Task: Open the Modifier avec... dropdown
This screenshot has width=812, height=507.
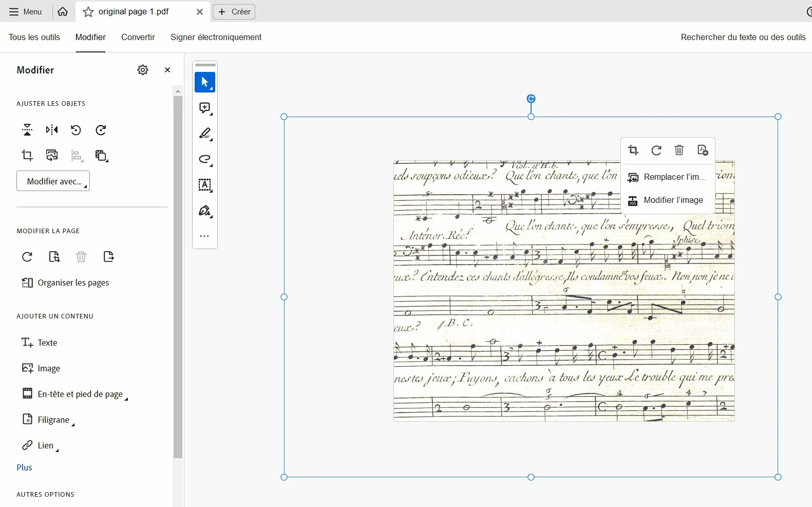Action: pyautogui.click(x=53, y=181)
